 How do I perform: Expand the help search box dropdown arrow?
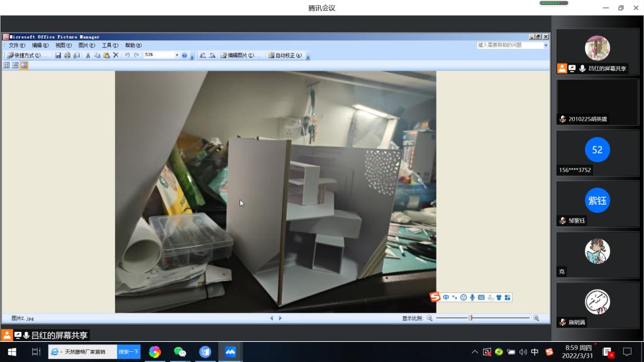(x=545, y=45)
